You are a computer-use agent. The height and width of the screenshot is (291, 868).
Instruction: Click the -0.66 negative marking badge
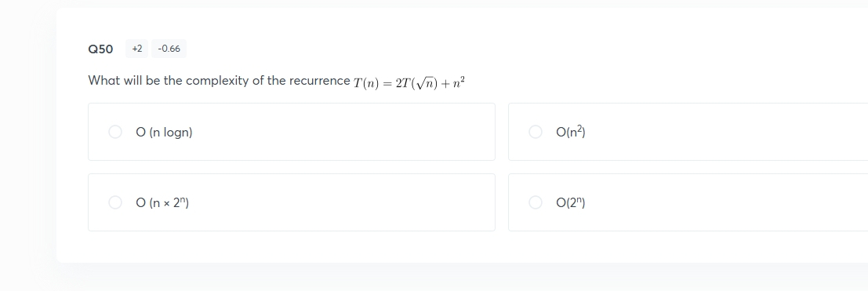point(169,49)
